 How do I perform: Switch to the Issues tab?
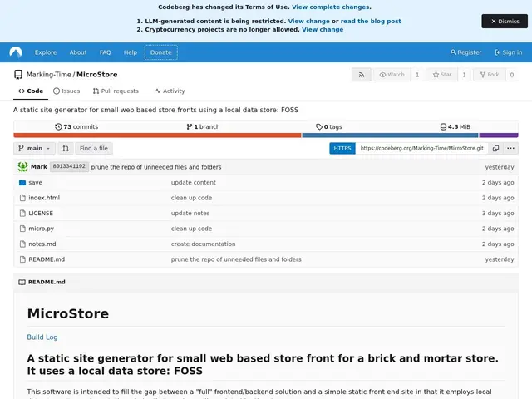66,91
